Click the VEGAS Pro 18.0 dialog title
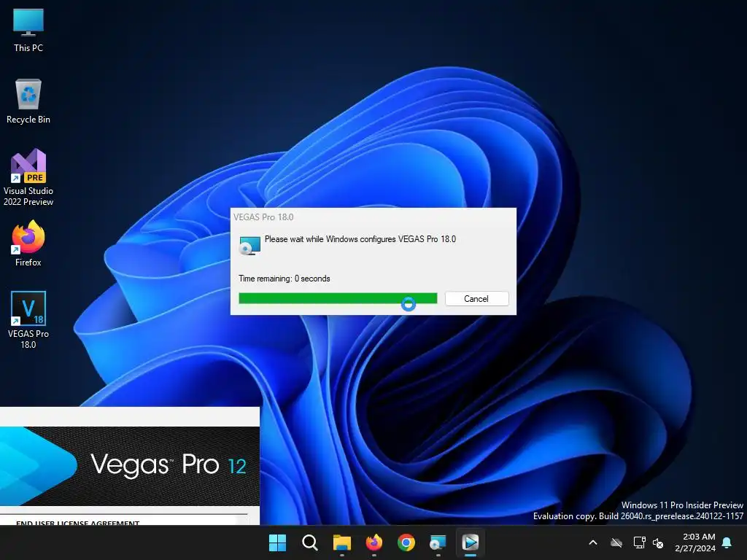The width and height of the screenshot is (747, 560). click(263, 217)
